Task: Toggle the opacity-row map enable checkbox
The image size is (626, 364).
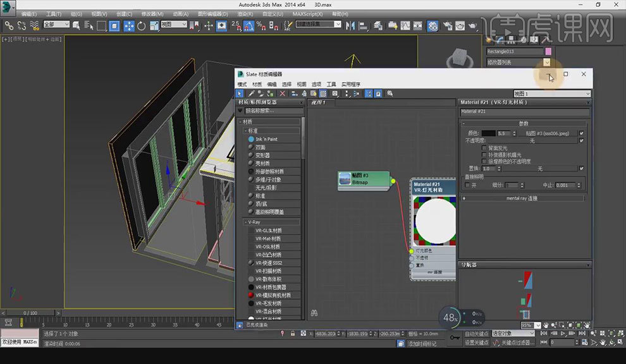Action: (581, 140)
